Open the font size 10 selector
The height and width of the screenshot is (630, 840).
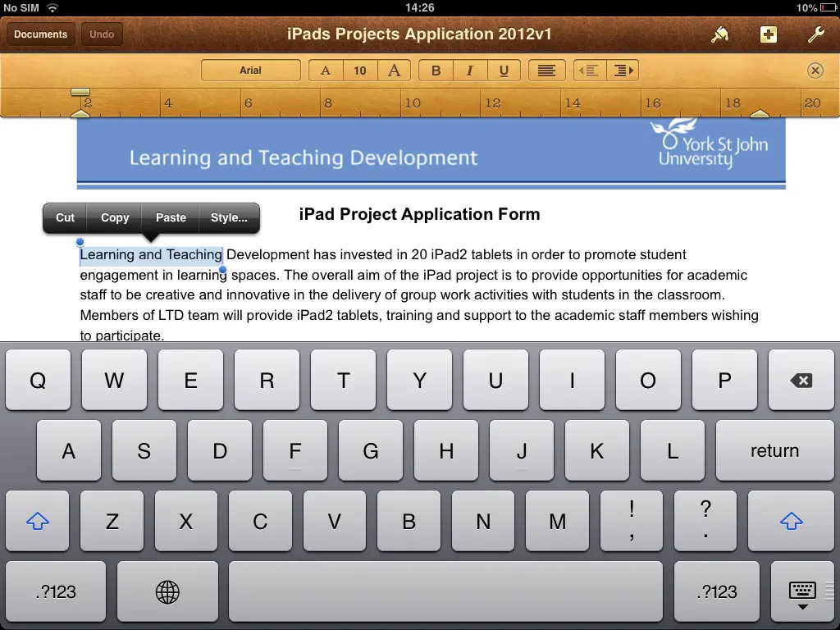tap(360, 71)
